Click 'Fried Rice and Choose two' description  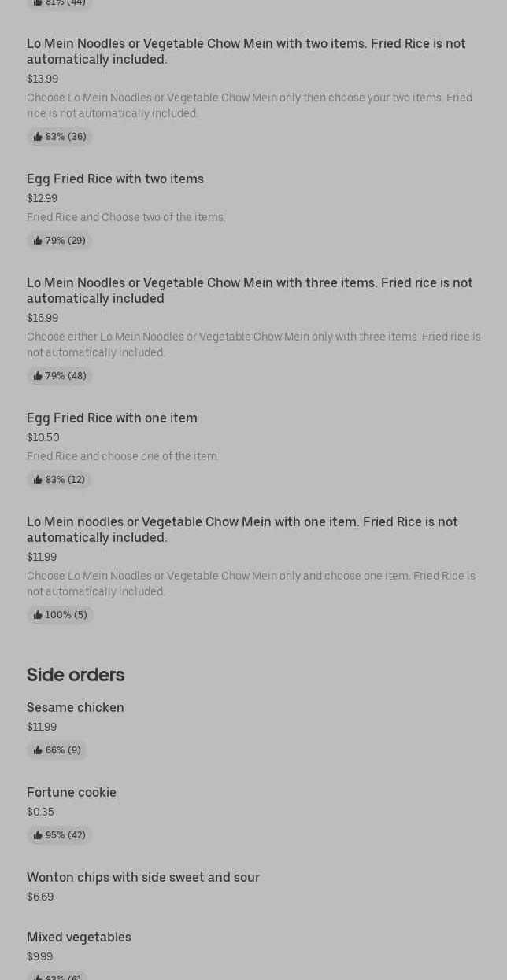[x=126, y=218]
